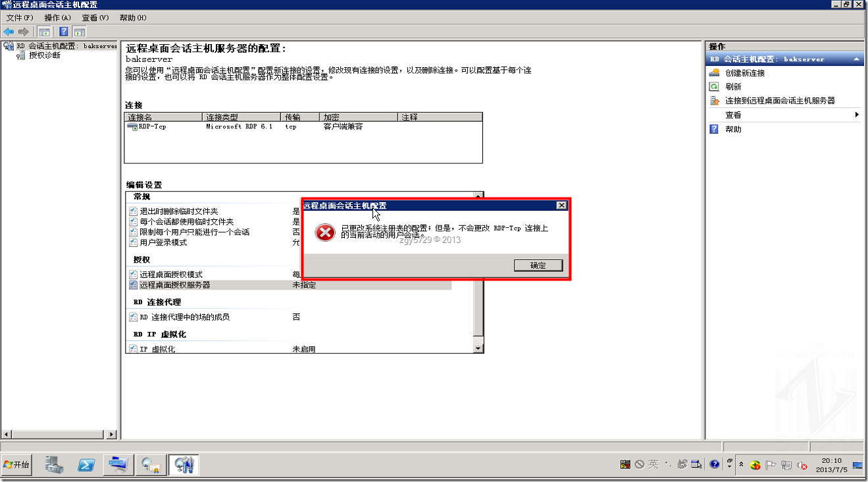Click the 注释 column header
The height and width of the screenshot is (482, 868).
[440, 117]
